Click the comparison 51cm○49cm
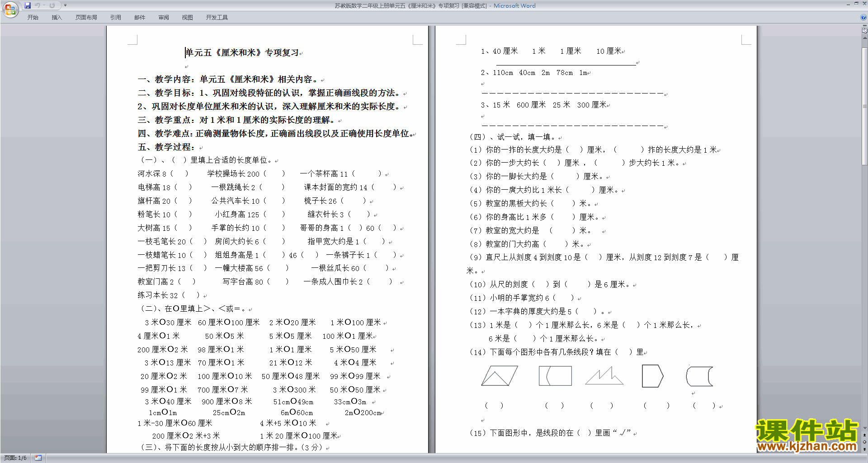The image size is (868, 463). (x=293, y=402)
